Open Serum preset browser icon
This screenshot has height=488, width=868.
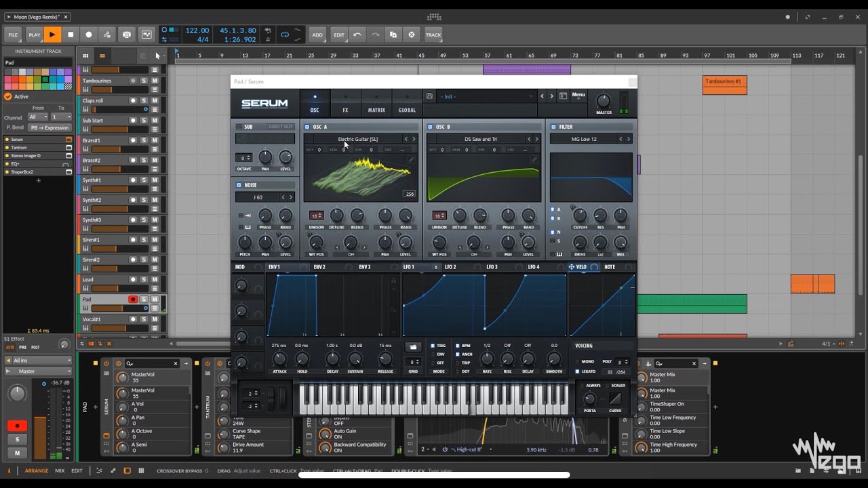click(563, 96)
